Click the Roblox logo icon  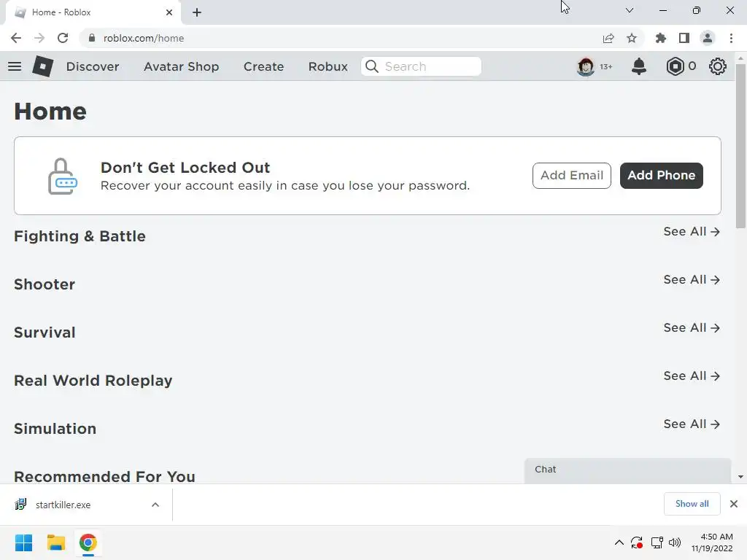(43, 66)
